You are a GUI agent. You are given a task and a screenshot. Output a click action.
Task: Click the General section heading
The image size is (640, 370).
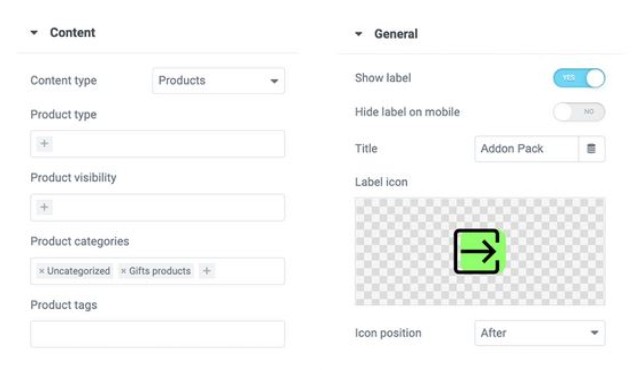click(396, 34)
